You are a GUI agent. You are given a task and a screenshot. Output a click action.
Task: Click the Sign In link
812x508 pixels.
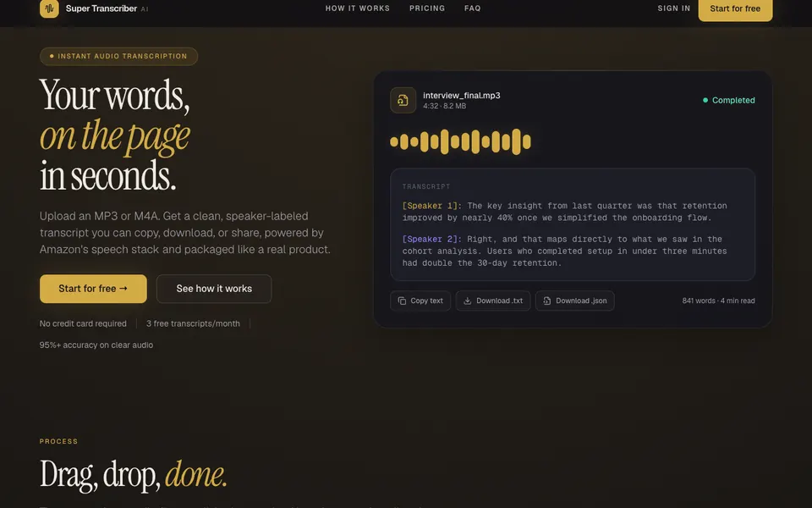pos(674,8)
